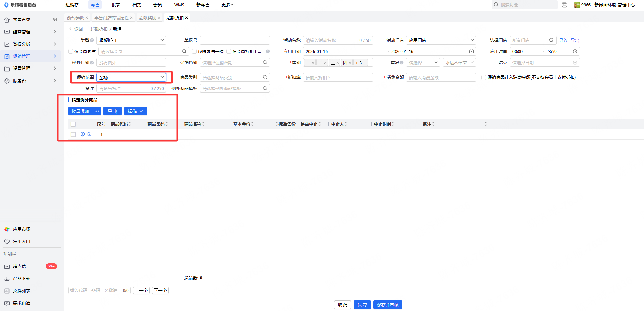
Task: Remove 一 weekday tag via its x
Action: 313,63
